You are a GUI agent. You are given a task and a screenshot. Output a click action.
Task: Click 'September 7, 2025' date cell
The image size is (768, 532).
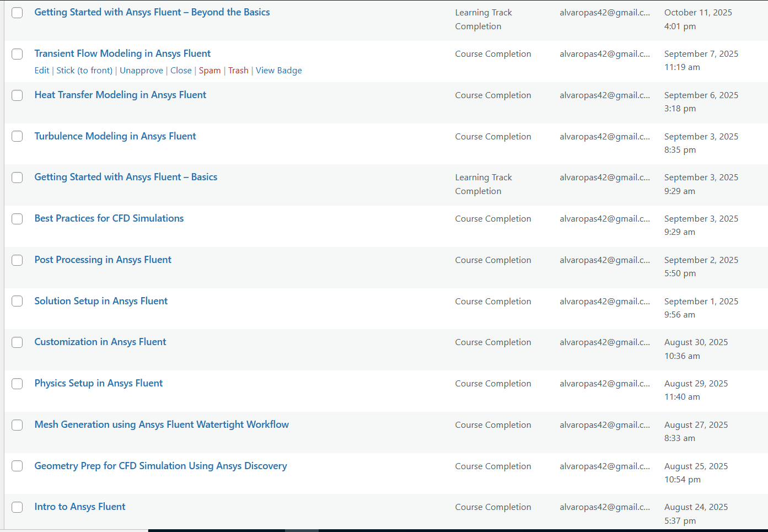click(701, 61)
